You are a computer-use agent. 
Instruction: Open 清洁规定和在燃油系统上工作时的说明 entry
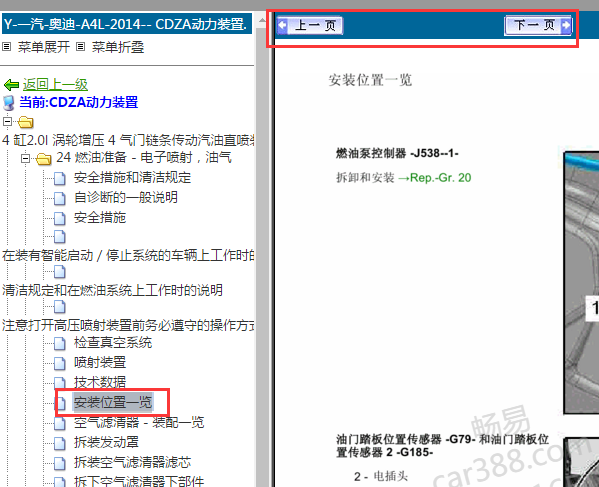coord(112,290)
